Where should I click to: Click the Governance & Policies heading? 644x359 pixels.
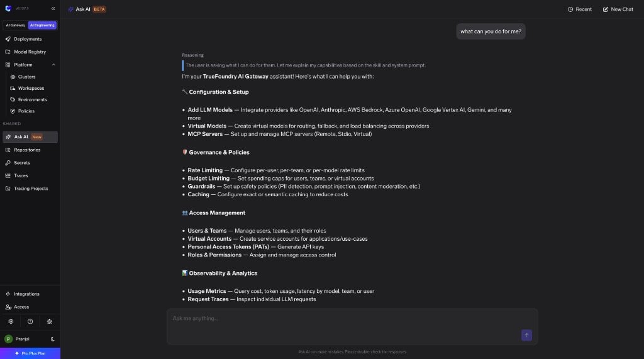tap(219, 152)
